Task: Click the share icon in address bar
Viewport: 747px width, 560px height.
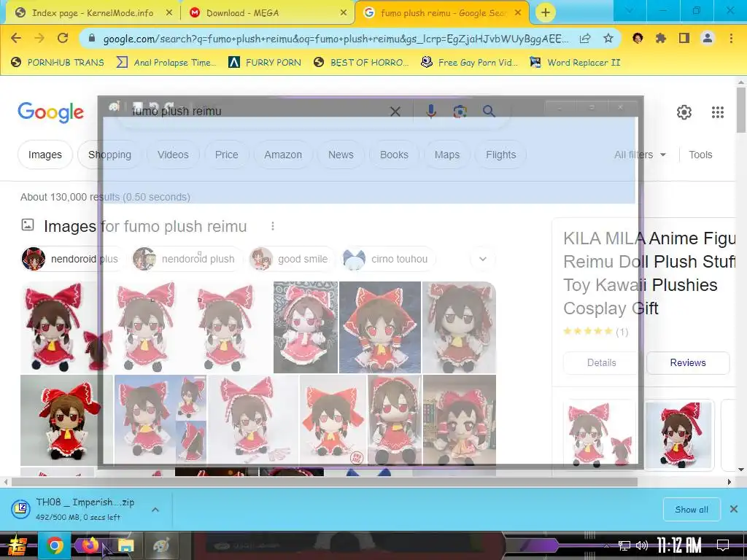Action: pos(585,39)
